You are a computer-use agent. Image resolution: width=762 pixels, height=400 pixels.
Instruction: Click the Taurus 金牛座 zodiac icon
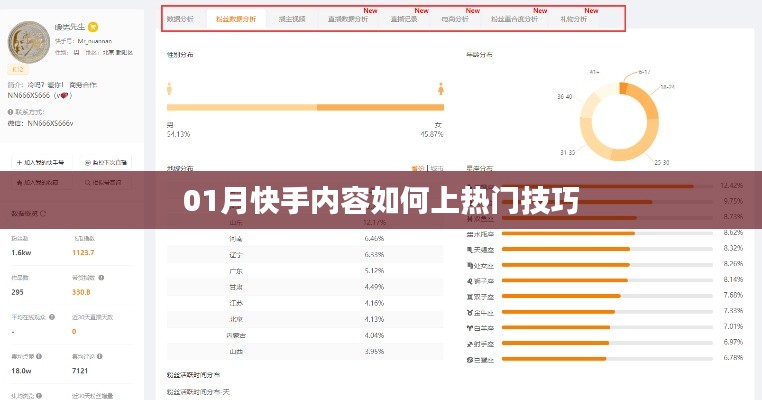click(x=469, y=313)
